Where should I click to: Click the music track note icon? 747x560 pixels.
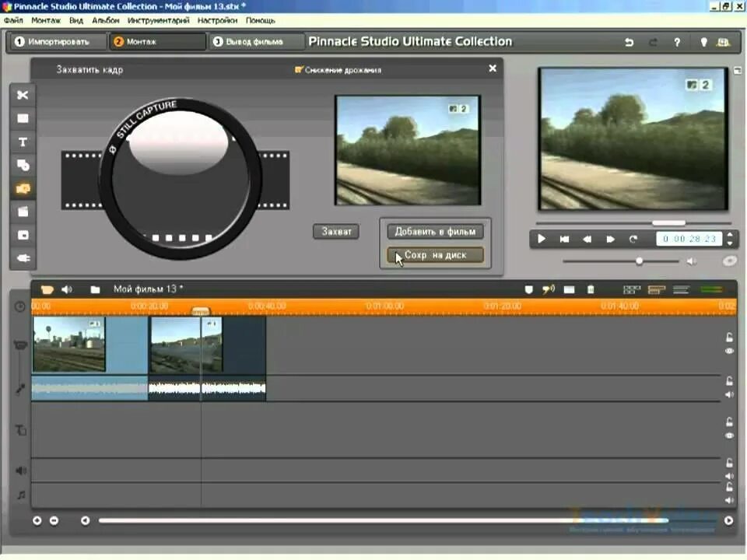click(20, 495)
